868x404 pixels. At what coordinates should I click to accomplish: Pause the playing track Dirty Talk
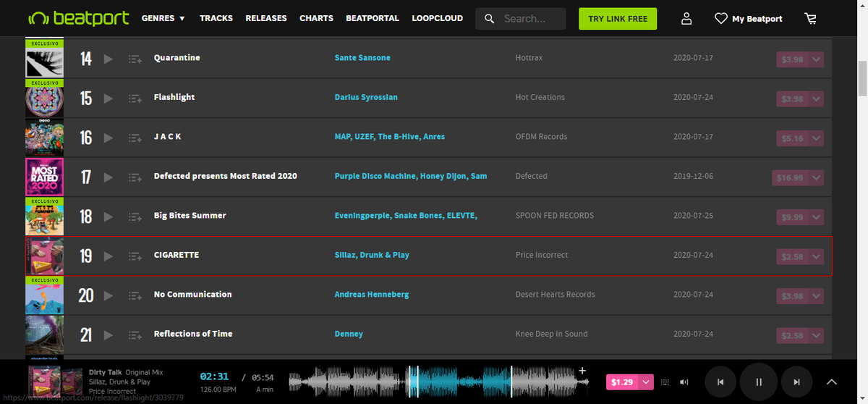click(x=759, y=382)
